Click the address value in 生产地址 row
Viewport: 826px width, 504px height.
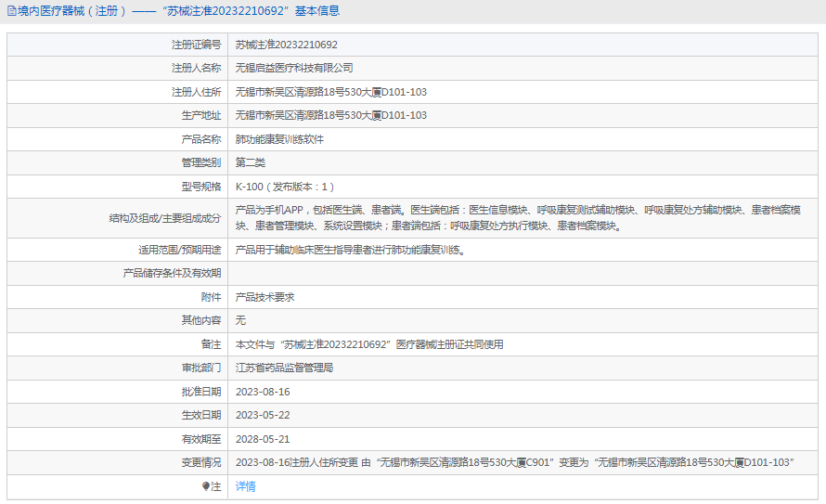[330, 115]
